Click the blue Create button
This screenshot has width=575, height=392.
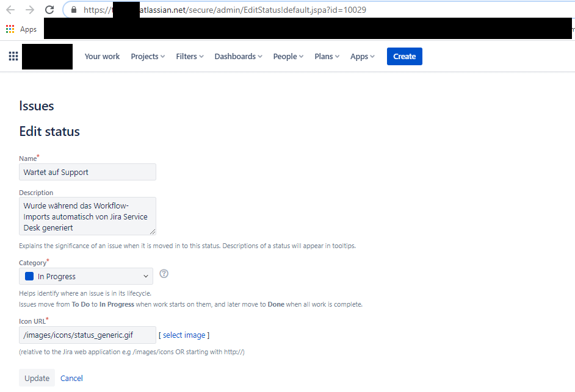click(405, 57)
